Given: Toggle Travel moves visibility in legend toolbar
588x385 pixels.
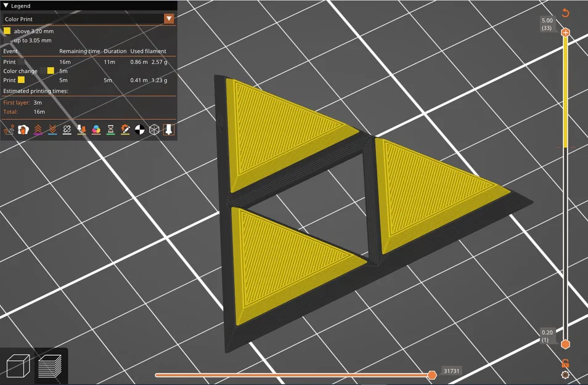Looking at the screenshot, I should [9, 130].
